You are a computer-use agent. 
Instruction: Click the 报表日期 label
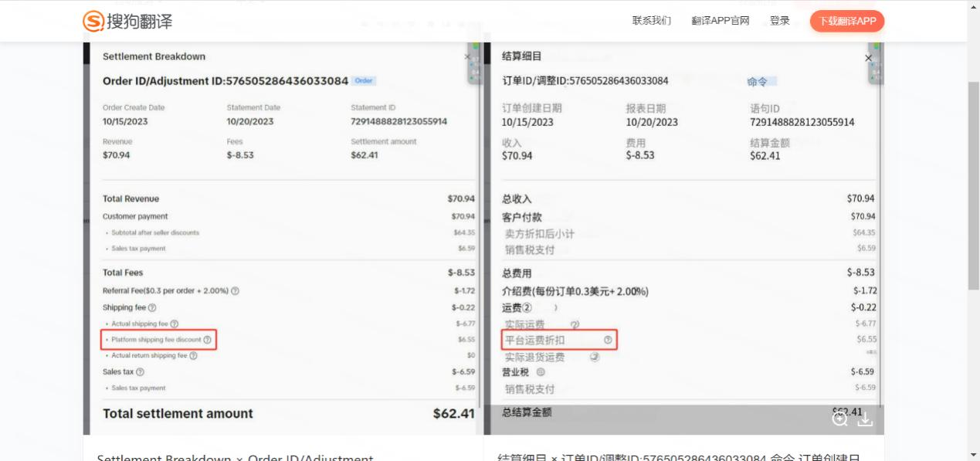click(646, 109)
